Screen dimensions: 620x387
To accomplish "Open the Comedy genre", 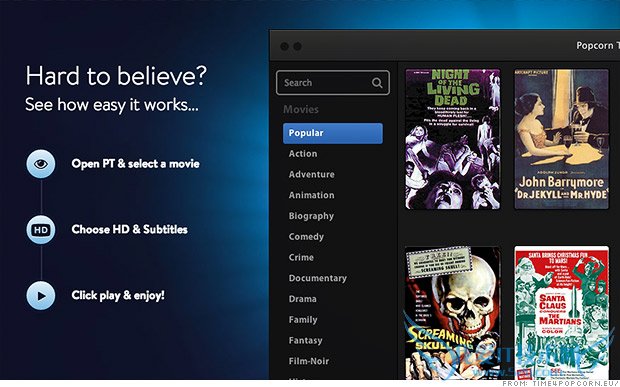I will [x=306, y=237].
